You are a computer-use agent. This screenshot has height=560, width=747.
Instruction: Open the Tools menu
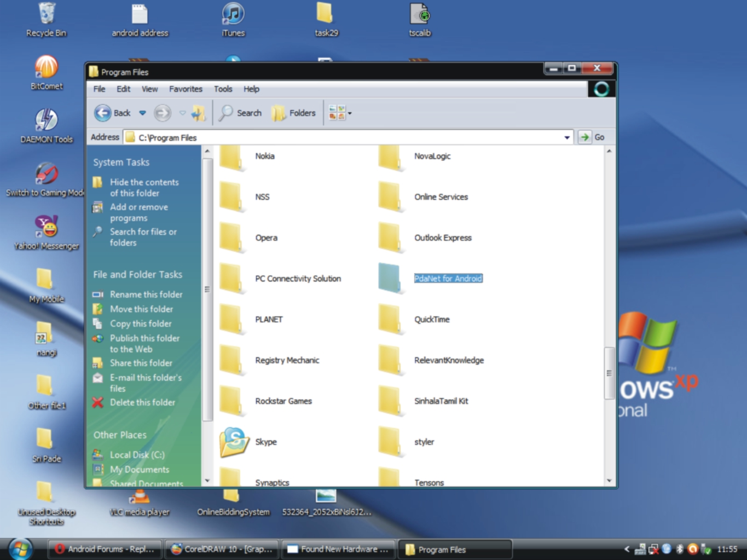pos(223,89)
